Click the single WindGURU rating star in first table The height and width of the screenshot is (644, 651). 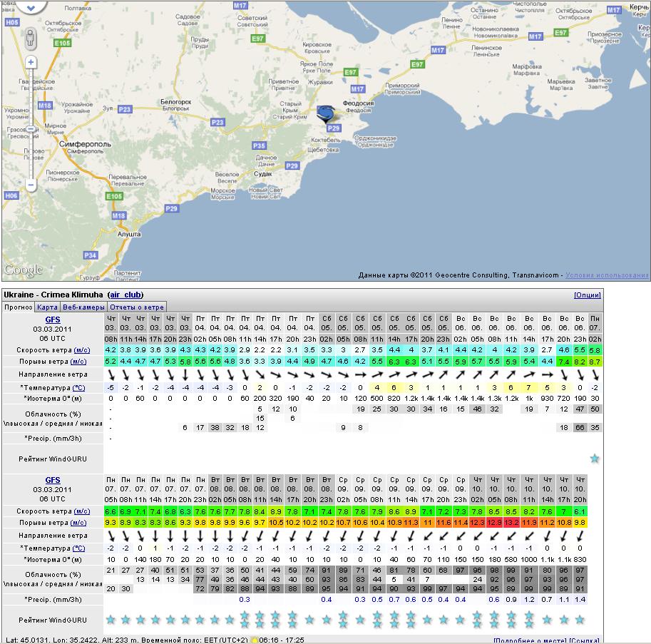[594, 457]
